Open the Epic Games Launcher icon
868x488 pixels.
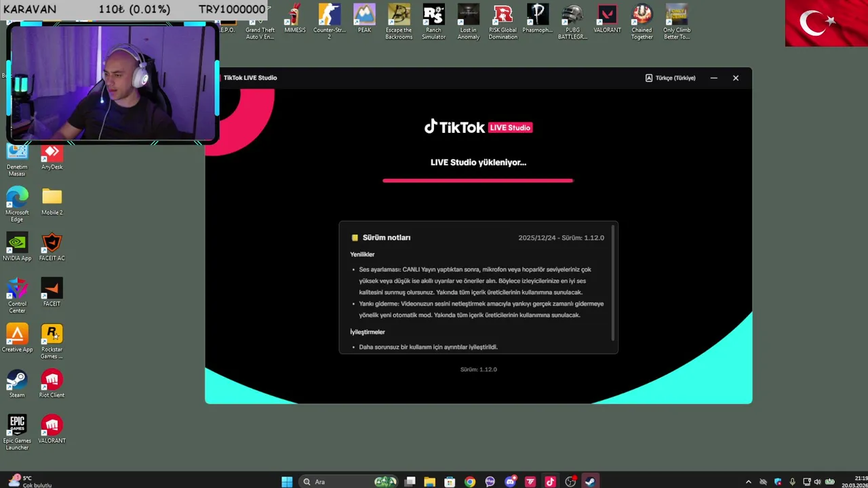[x=17, y=432]
